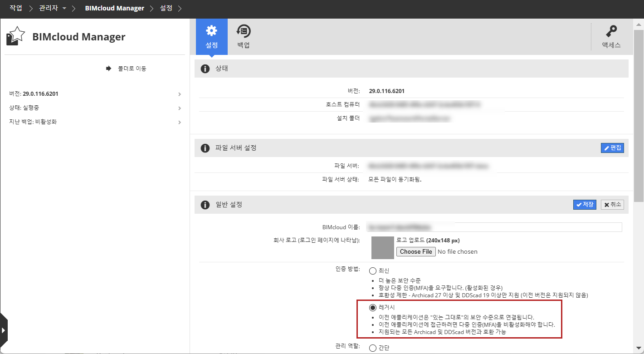644x354 pixels.
Task: Click 설정 in the breadcrumb
Action: coord(166,8)
